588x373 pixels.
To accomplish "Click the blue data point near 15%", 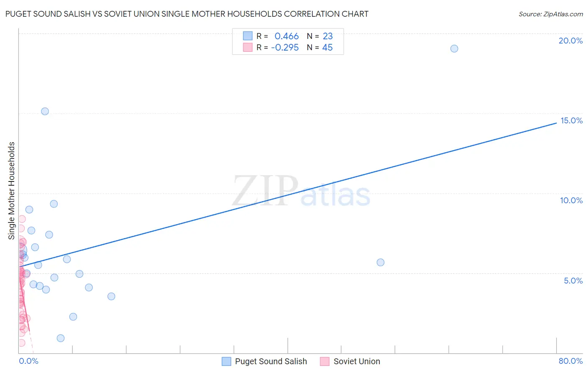I will click(x=45, y=111).
